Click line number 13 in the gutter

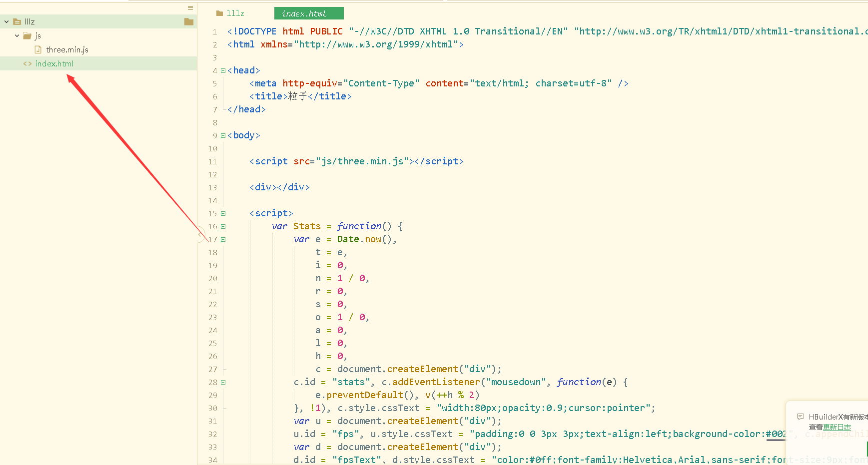213,187
